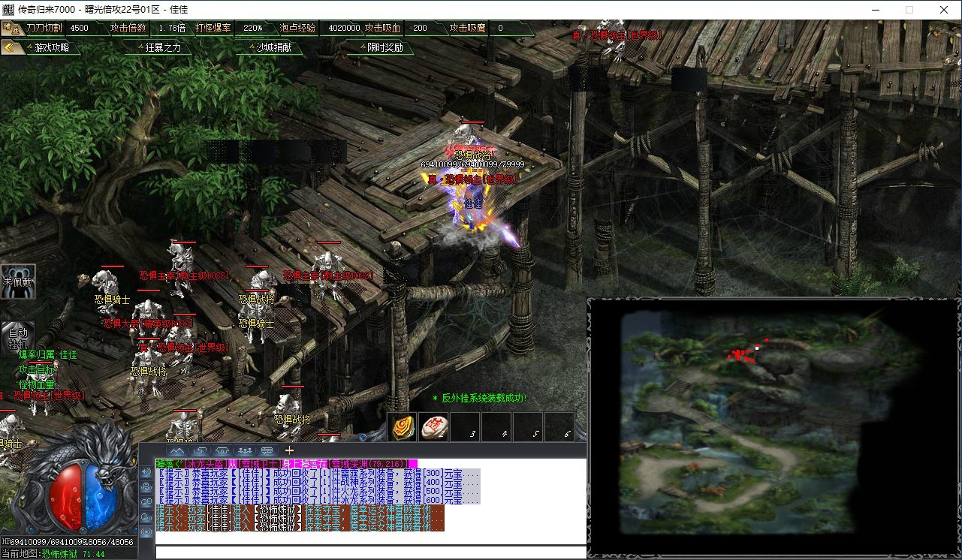
Task: Click the third icon in chat side column
Action: [146, 503]
